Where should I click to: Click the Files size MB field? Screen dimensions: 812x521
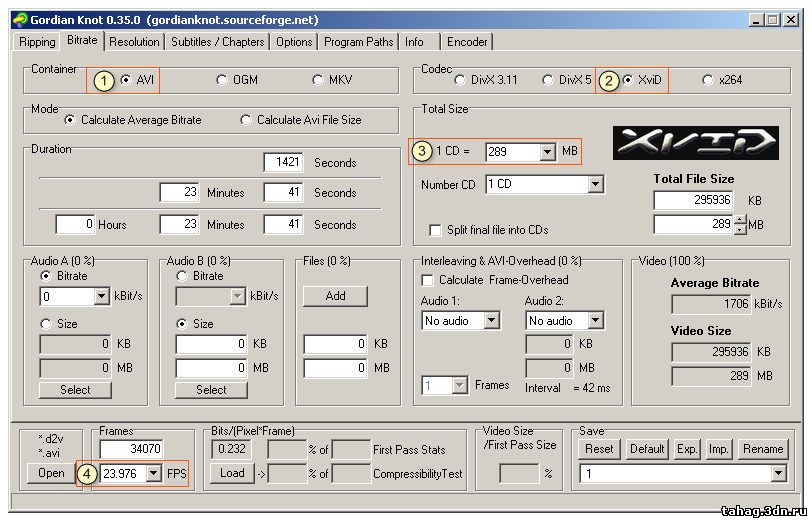335,368
